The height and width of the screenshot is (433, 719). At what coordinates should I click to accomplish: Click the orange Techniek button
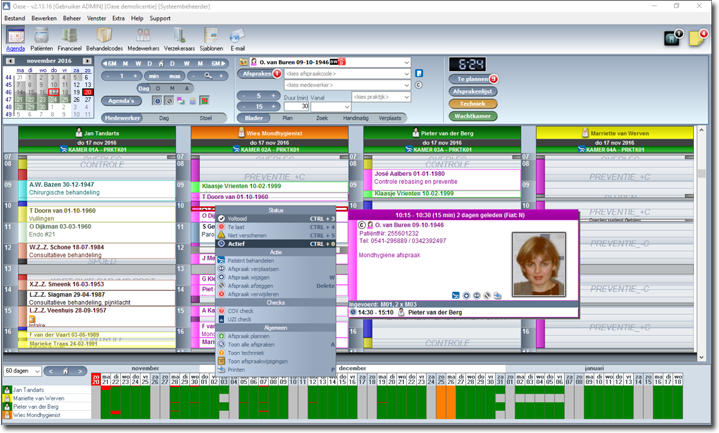(x=473, y=104)
